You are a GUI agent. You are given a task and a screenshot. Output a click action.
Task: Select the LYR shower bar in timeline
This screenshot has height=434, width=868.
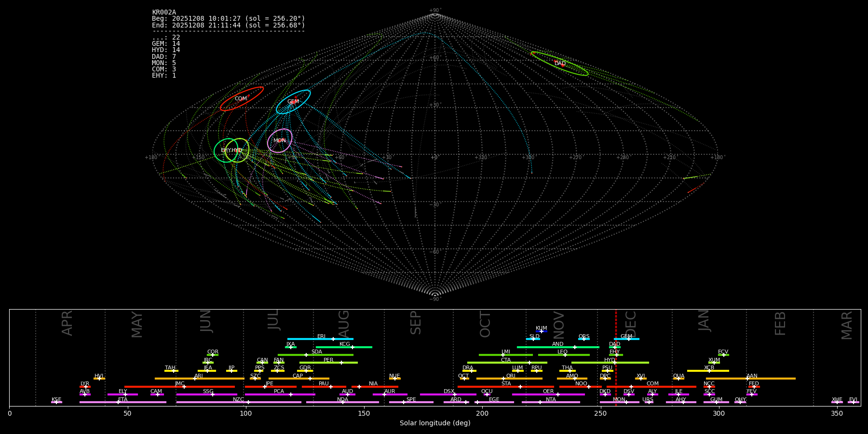coord(85,387)
